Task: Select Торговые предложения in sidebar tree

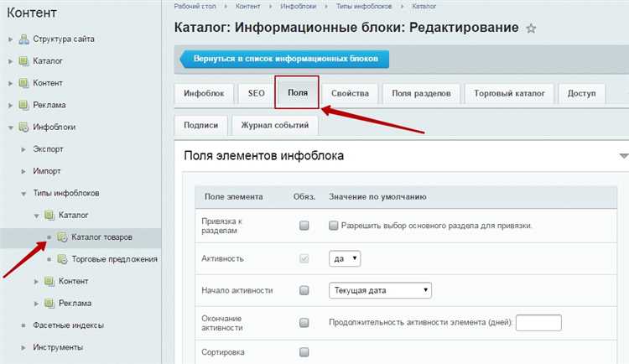Action: pyautogui.click(x=114, y=259)
